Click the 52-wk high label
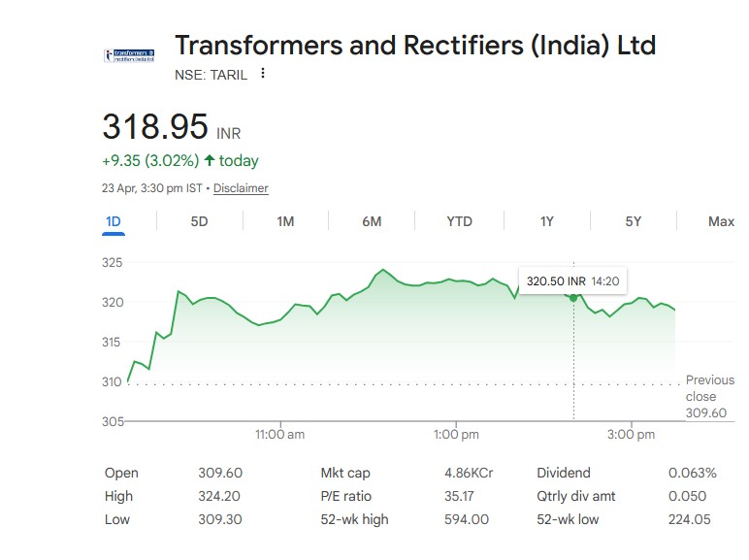749x560 pixels. pos(354,519)
